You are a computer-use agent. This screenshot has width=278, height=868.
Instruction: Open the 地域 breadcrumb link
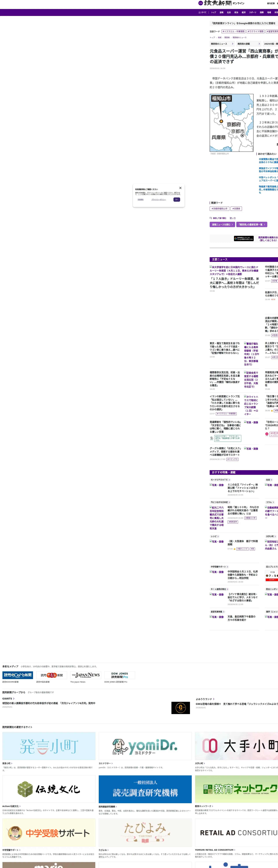pos(220,38)
